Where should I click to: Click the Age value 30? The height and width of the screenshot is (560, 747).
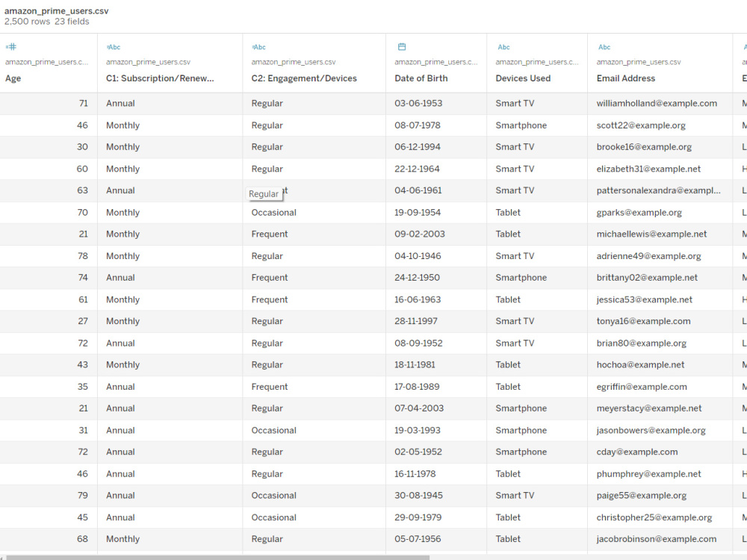coord(82,147)
